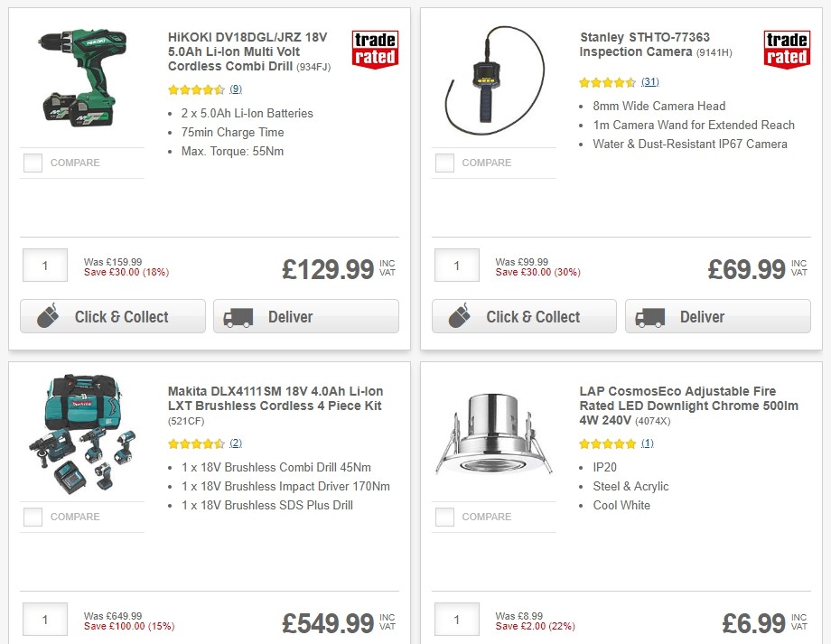Image resolution: width=831 pixels, height=644 pixels.
Task: Click the LAP downlight quantity field
Action: coord(456,619)
